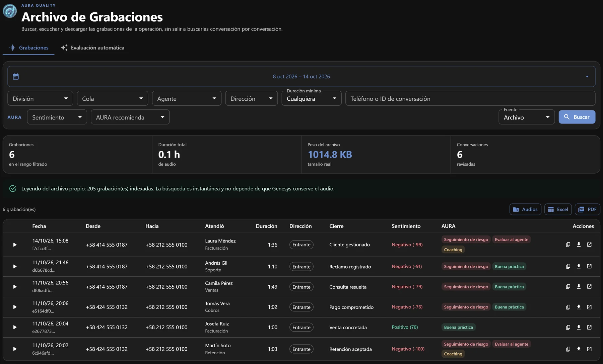This screenshot has height=364, width=603.
Task: Download Tomás Vera recording audio
Action: [x=579, y=307]
